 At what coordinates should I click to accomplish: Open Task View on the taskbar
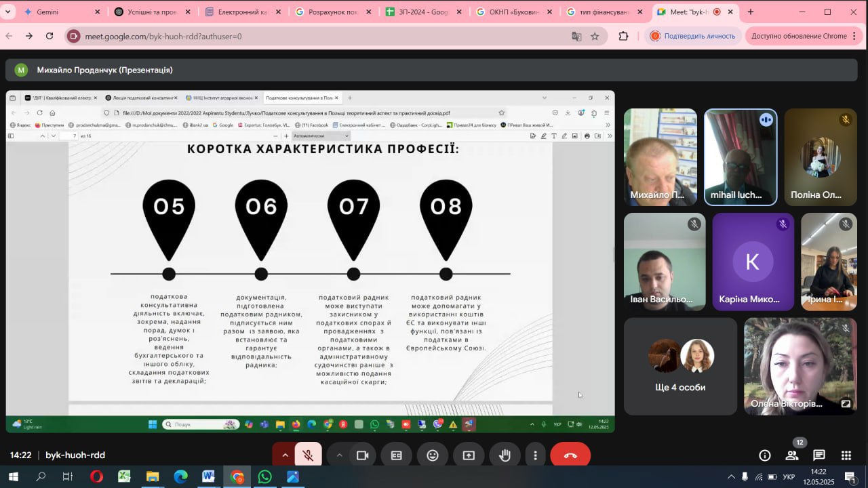coord(68,476)
